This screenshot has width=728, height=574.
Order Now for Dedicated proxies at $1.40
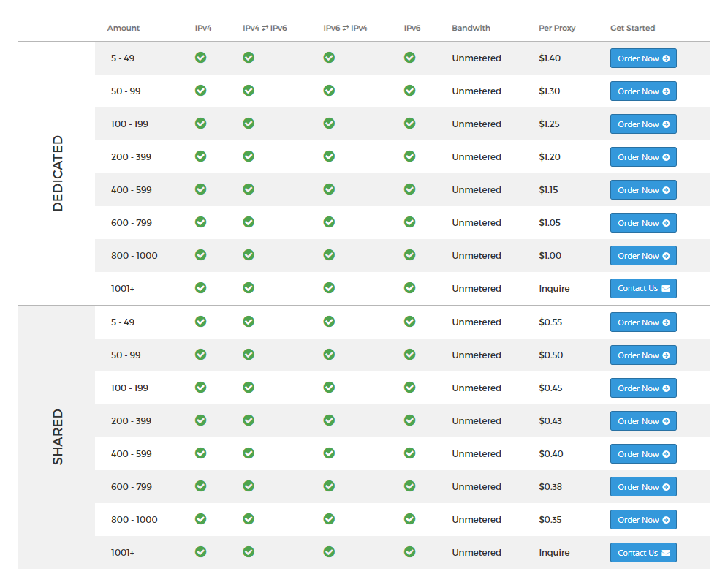[643, 58]
